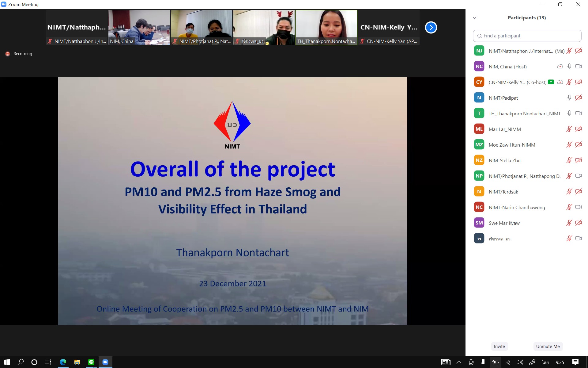Click the screen share icon beside CN-NIM-Kelly
The width and height of the screenshot is (588, 368).
[551, 82]
